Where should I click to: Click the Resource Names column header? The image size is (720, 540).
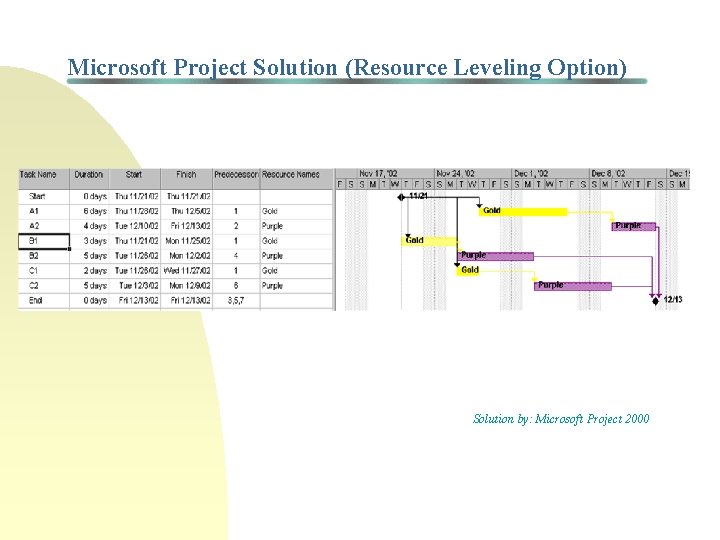click(x=296, y=179)
